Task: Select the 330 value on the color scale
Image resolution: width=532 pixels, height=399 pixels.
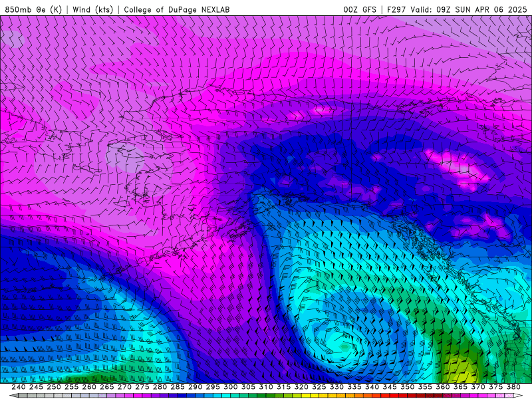Action: coord(336,387)
